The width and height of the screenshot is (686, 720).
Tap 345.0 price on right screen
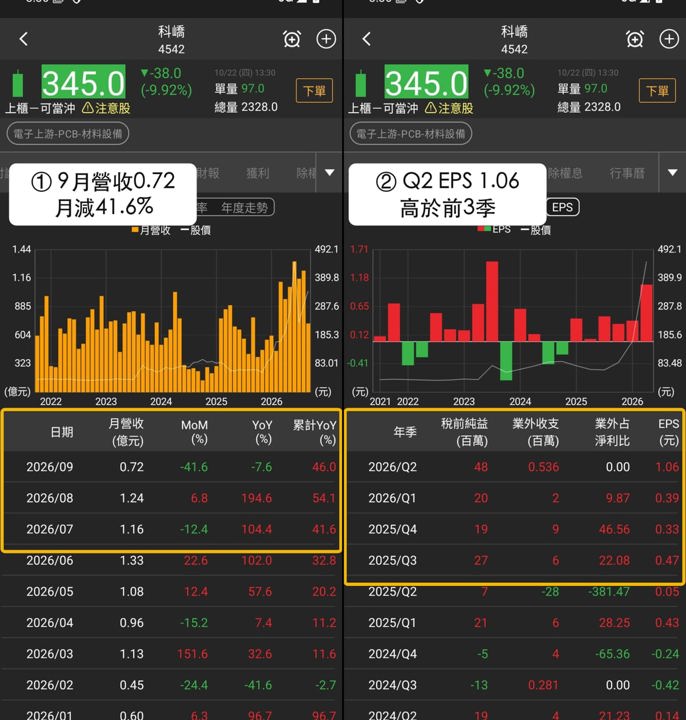pos(427,82)
